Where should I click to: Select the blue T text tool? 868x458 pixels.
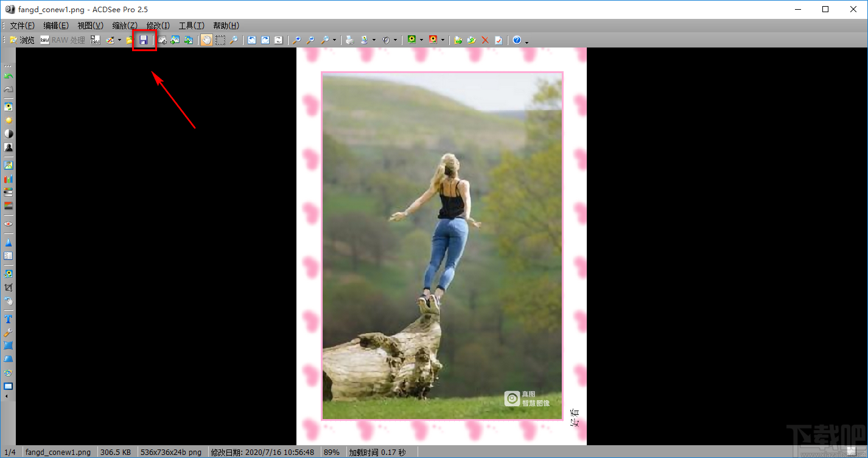(x=9, y=319)
